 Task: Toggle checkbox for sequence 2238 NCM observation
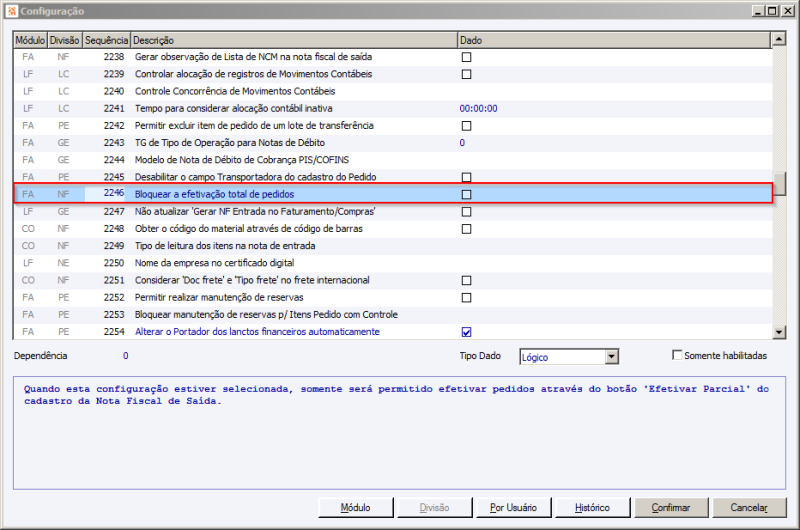pos(466,57)
